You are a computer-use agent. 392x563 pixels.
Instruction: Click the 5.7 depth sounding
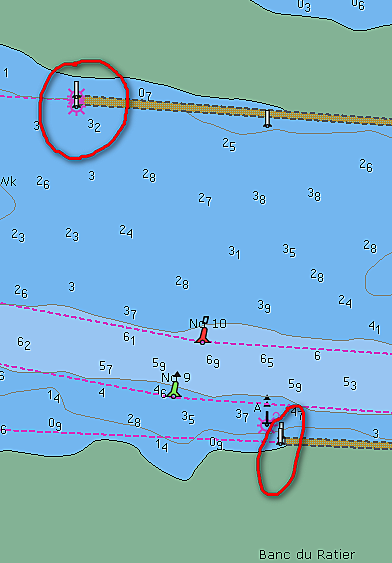point(106,367)
